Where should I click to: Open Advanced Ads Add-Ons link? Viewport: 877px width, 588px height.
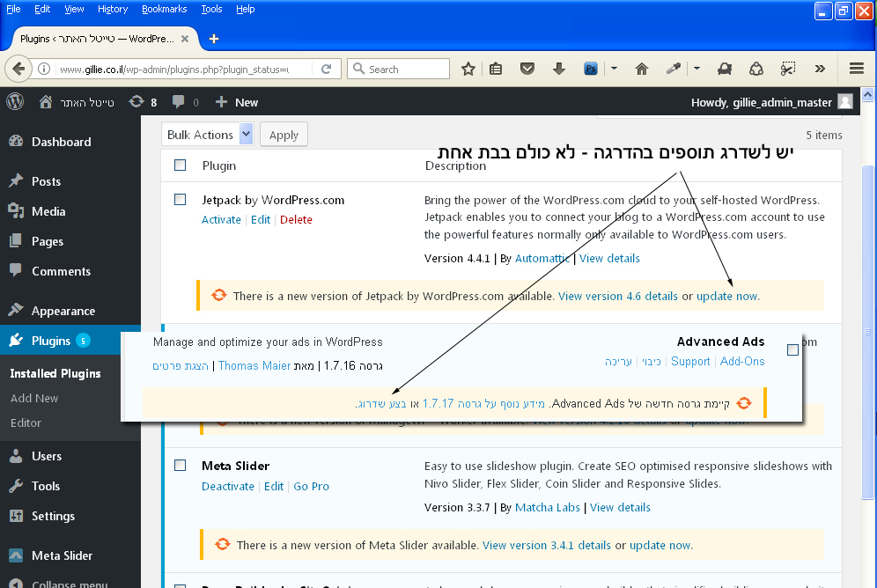click(741, 361)
